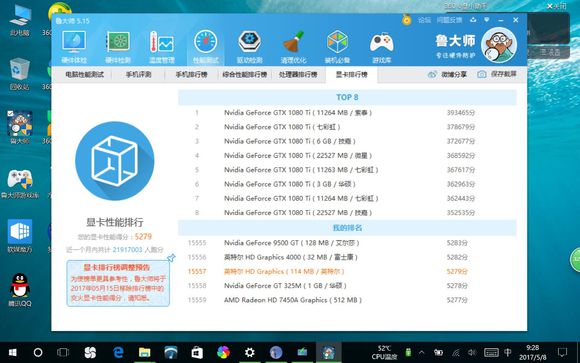
Task: Open the 驱动检测 driver detection section
Action: tap(250, 46)
